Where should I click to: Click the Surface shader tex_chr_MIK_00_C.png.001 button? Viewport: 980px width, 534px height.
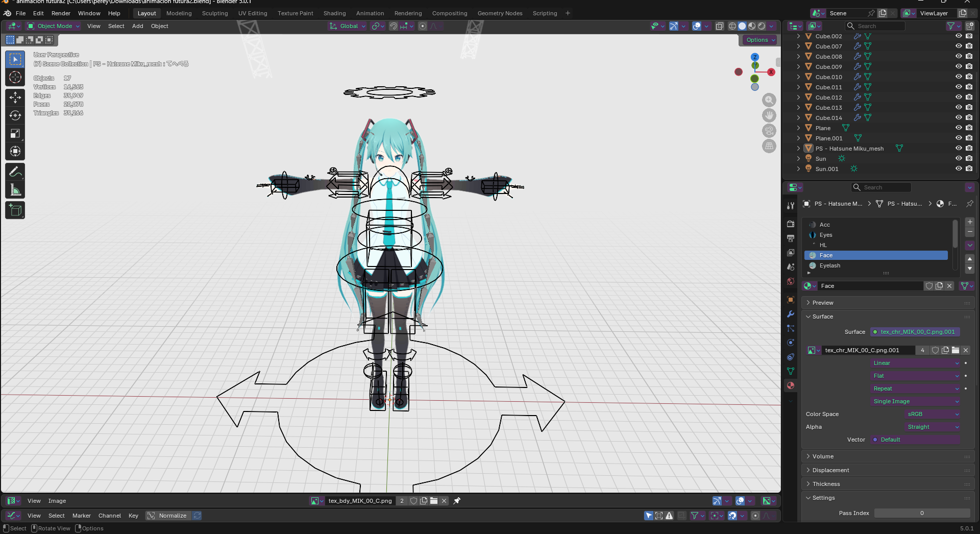click(915, 332)
